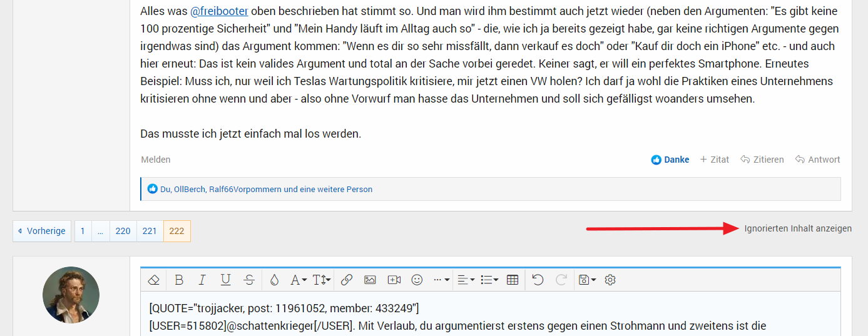
Task: Redo the last editor change
Action: coord(561,280)
